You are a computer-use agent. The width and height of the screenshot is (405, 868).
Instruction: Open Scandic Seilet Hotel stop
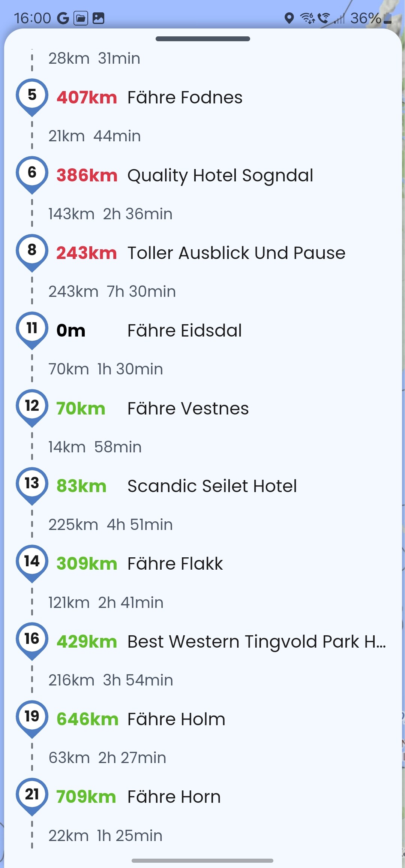212,486
